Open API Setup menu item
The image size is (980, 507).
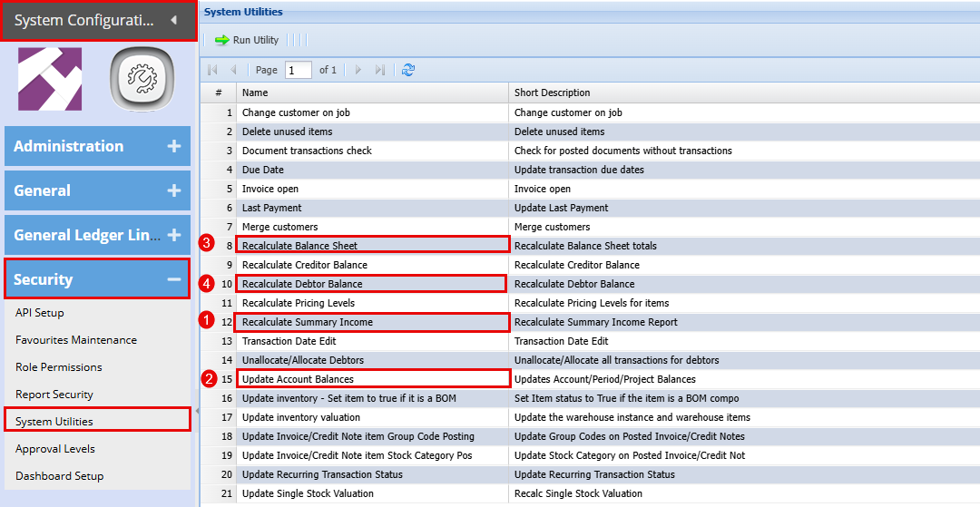tap(40, 313)
